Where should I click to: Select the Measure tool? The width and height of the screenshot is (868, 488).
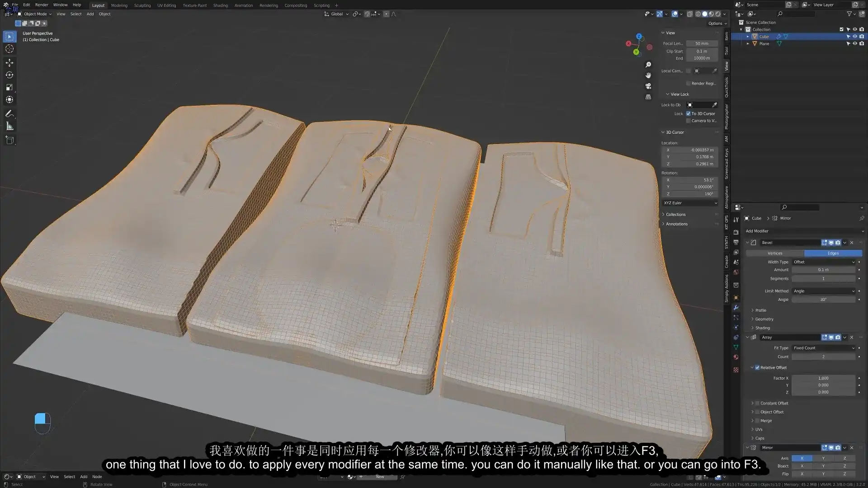9,126
